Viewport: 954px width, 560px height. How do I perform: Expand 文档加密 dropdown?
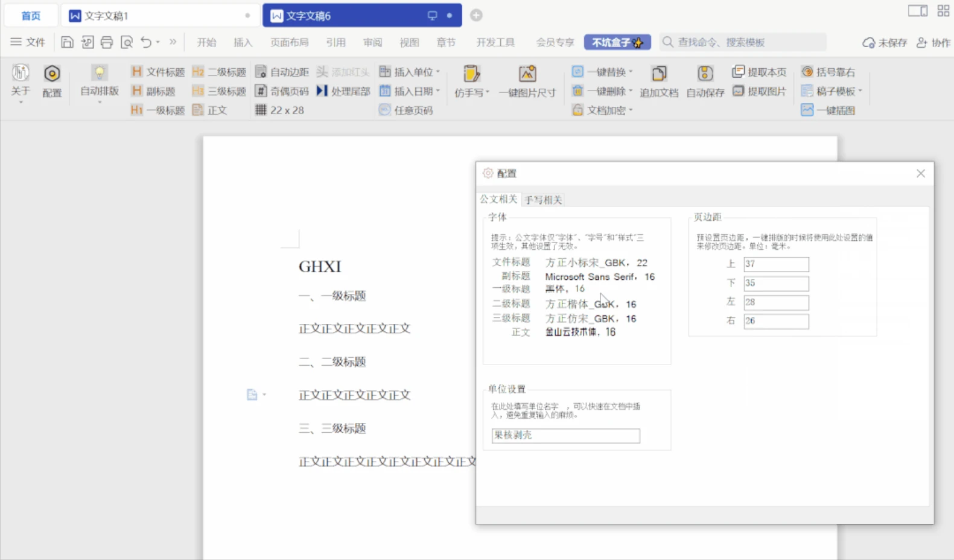tap(631, 110)
